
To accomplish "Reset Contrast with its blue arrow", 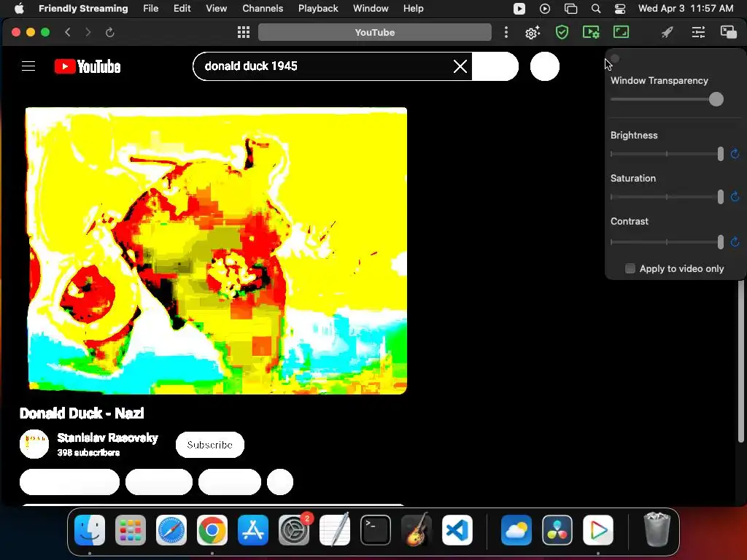I will [735, 242].
